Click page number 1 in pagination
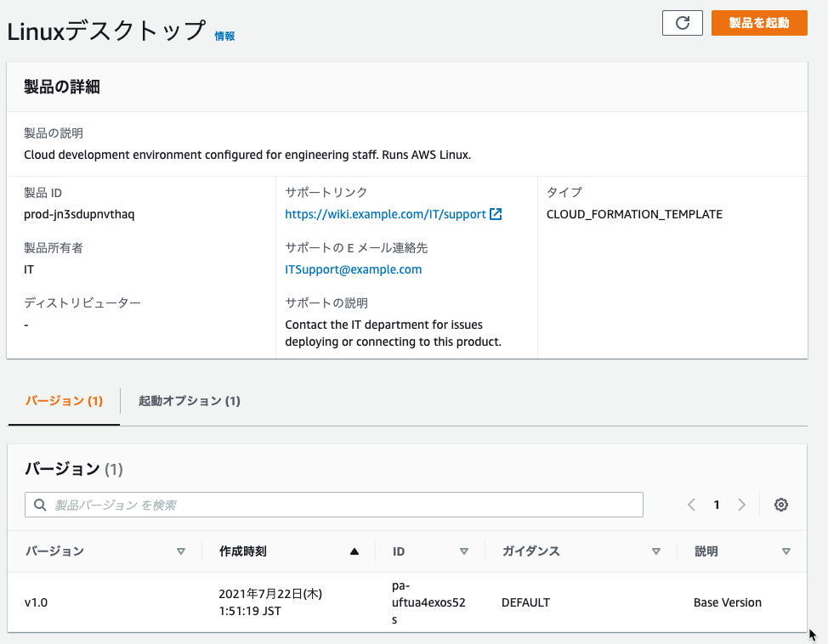The height and width of the screenshot is (644, 828). point(716,505)
